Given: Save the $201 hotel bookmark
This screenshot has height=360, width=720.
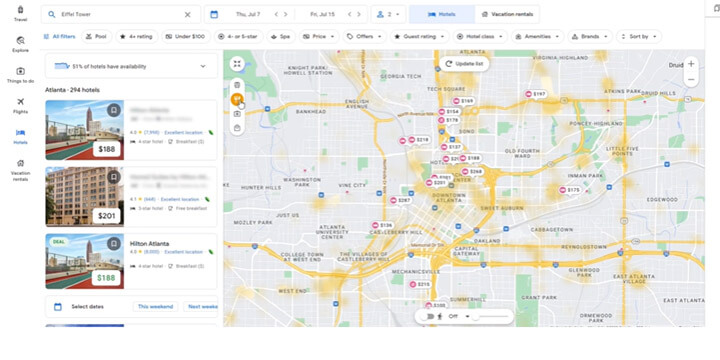Looking at the screenshot, I should click(x=113, y=177).
